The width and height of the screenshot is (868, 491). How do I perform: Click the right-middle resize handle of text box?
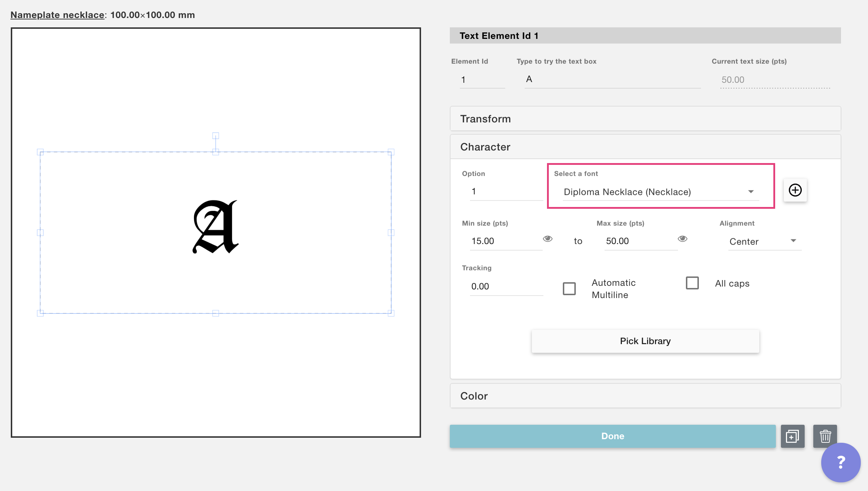[x=391, y=233]
